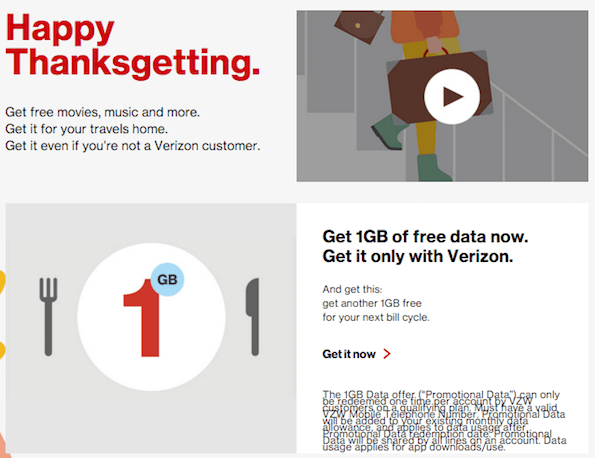Select the Get free movies, music text line
Image resolution: width=595 pixels, height=458 pixels.
click(102, 112)
